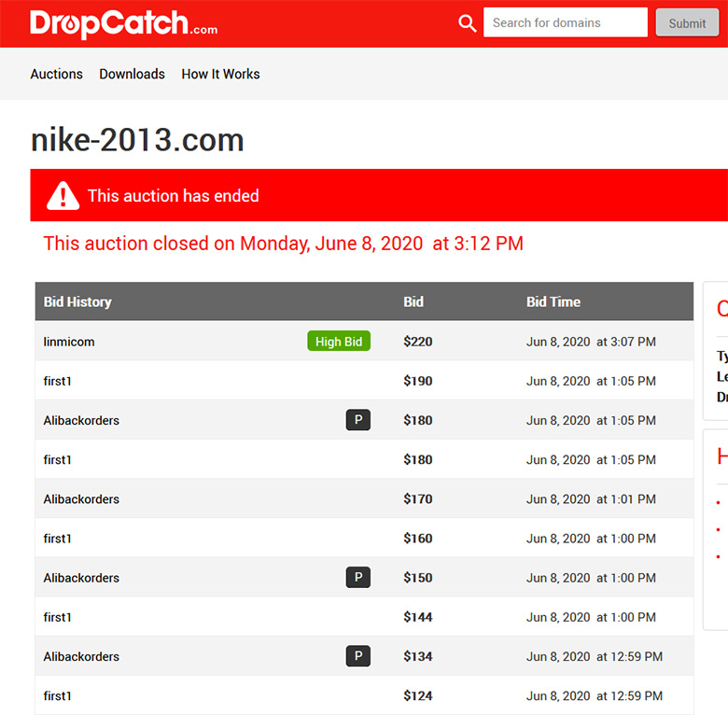Click the Bid History column header
Viewport: 728px width, 715px height.
77,301
